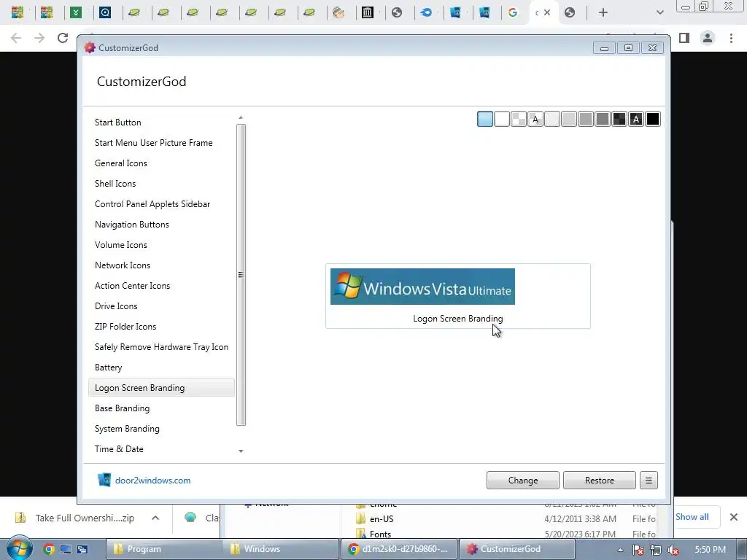Screen dimensions: 747x560
Task: Choose the solid black preview background
Action: point(653,119)
